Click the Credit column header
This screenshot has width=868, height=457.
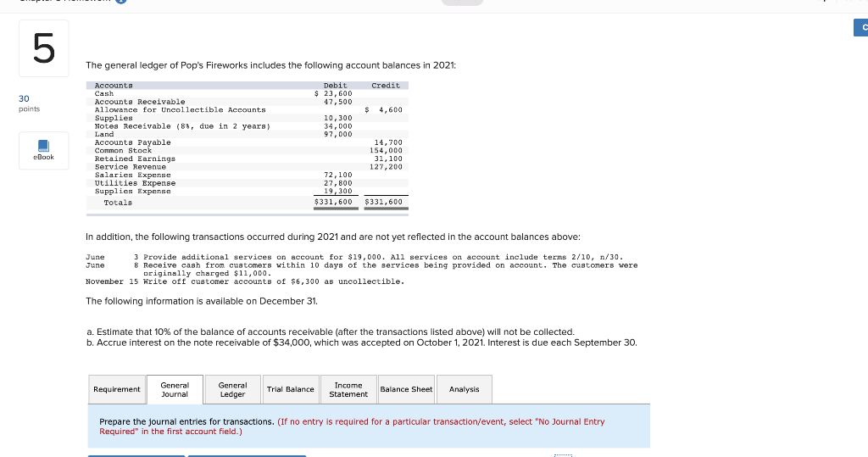pos(386,86)
